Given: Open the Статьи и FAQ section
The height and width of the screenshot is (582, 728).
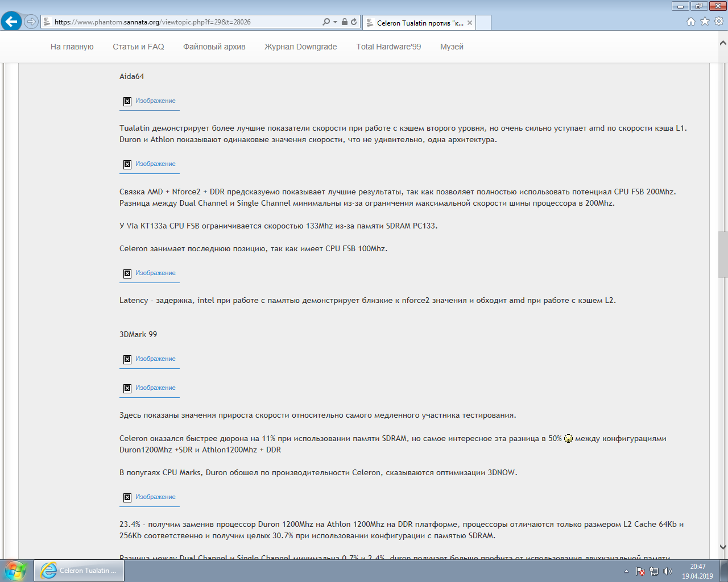Looking at the screenshot, I should (138, 47).
